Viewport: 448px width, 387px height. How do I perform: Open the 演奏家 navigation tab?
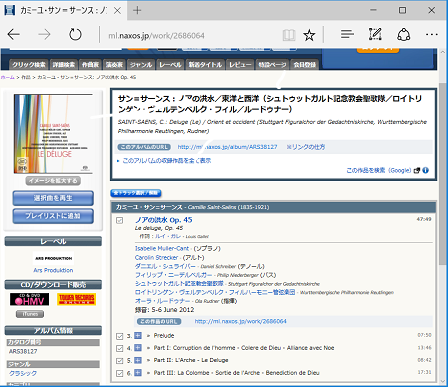coord(114,65)
